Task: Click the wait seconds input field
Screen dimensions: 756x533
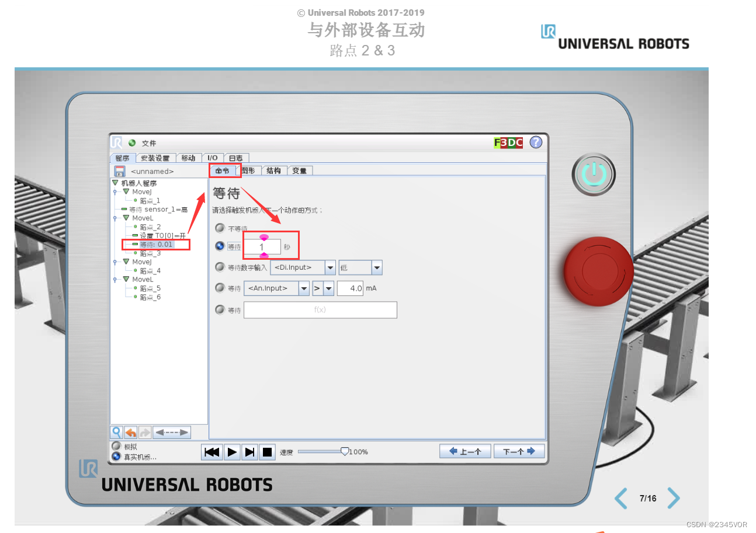Action: tap(262, 247)
